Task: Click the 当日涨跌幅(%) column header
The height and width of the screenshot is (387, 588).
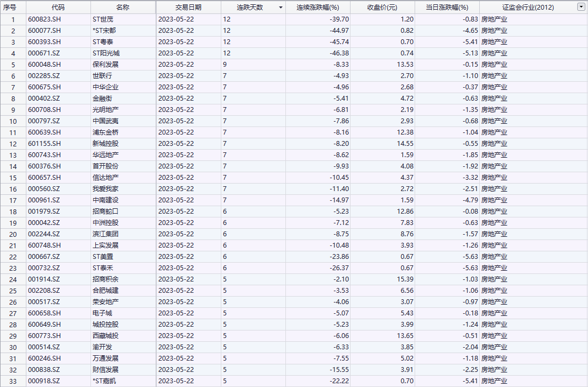Action: [447, 8]
